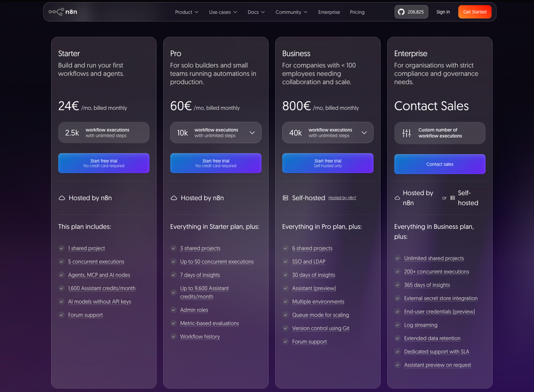Click the checkmark beside Queue mode for scaling

[x=285, y=315]
